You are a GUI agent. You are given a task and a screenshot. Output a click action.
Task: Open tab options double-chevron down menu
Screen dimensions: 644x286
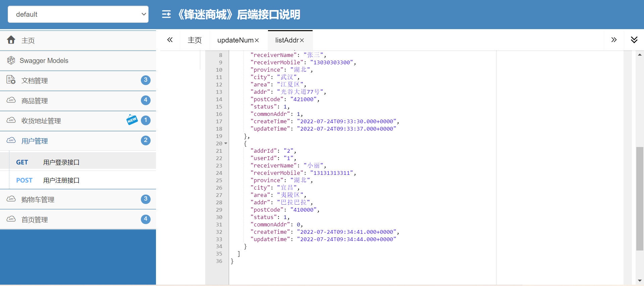click(634, 40)
